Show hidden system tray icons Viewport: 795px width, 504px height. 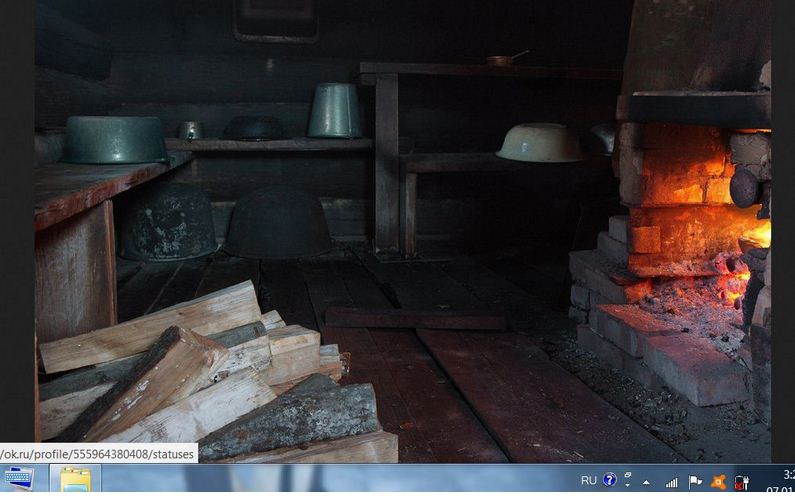click(x=646, y=482)
